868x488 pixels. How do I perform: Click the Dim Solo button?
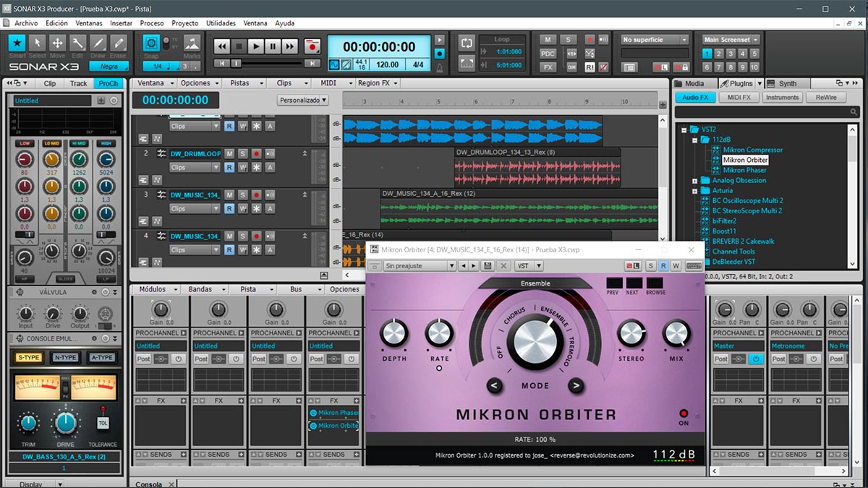coord(571,67)
